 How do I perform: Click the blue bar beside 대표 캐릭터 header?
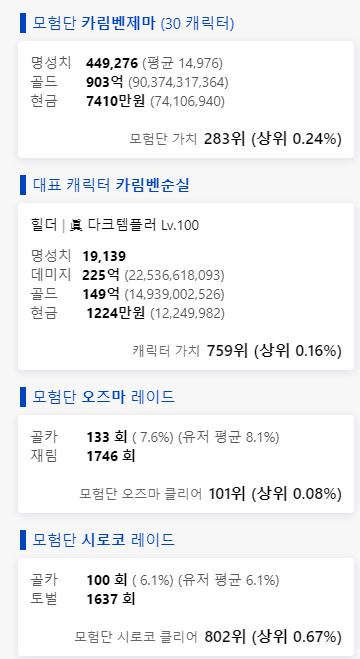click(23, 185)
